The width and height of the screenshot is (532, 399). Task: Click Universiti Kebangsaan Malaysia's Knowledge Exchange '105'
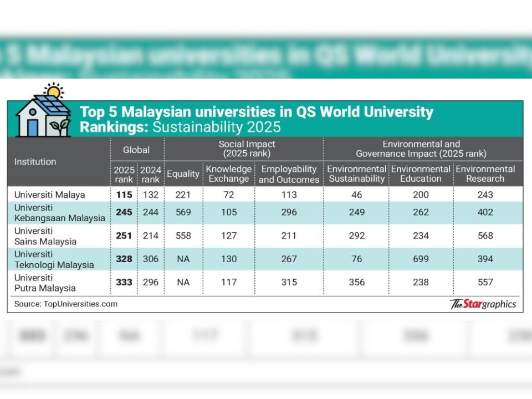click(229, 212)
